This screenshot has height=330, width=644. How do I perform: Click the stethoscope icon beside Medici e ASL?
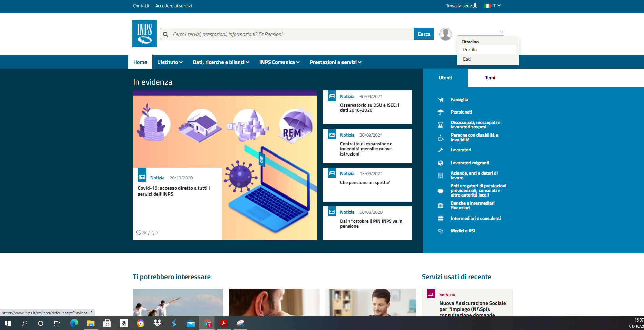441,231
